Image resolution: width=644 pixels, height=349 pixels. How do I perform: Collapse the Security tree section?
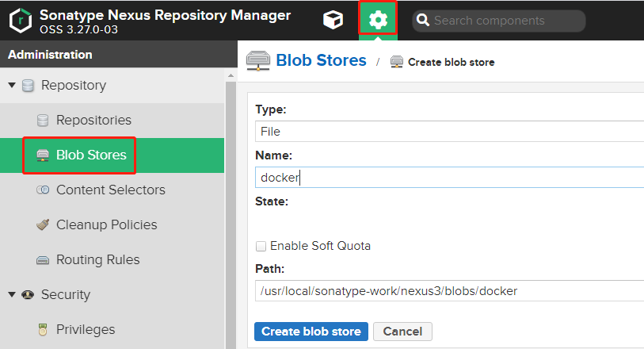coord(12,295)
